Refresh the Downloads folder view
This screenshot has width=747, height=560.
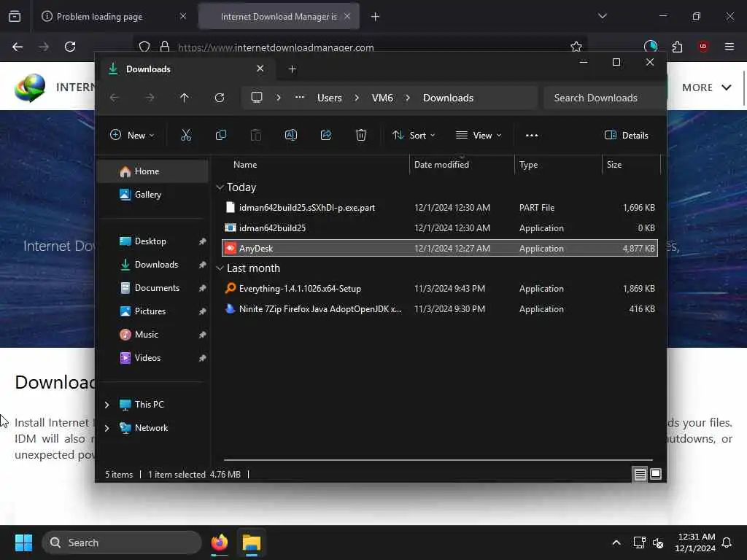(x=219, y=98)
